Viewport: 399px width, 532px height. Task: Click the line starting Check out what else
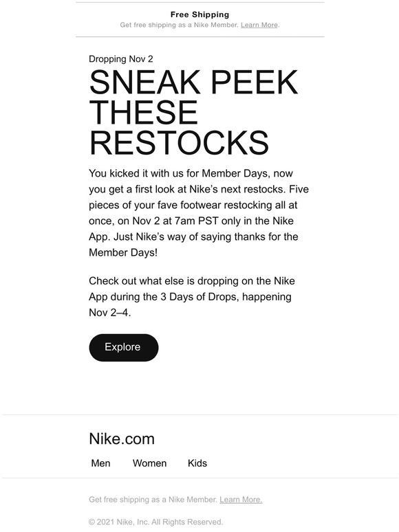[192, 281]
